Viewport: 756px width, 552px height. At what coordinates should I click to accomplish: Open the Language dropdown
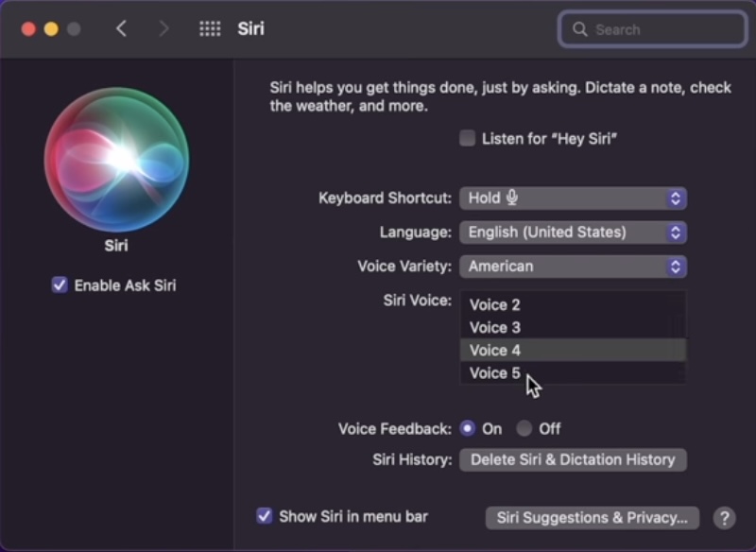(573, 233)
